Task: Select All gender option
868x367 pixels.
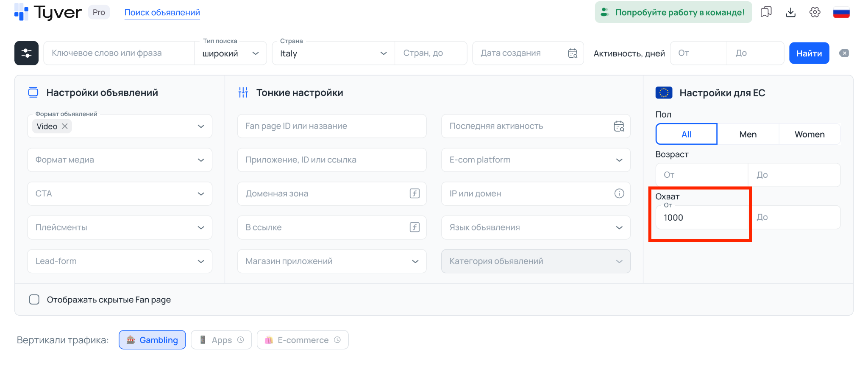Action: click(x=686, y=134)
